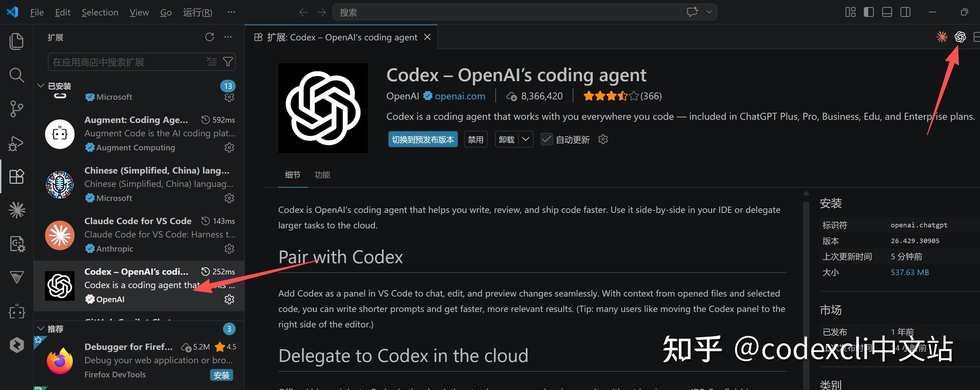The width and height of the screenshot is (980, 390).
Task: Collapse the installed extensions section
Action: (41, 86)
